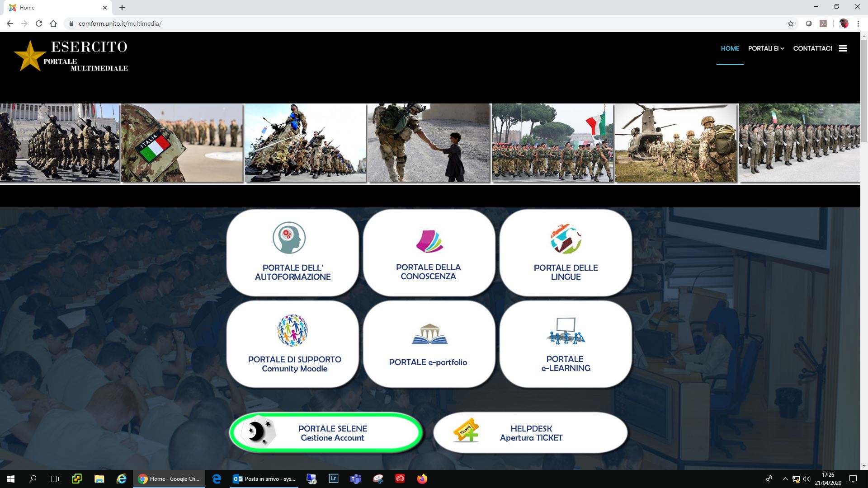Screen dimensions: 868x488
Task: Click the address bar URL
Action: [120, 23]
